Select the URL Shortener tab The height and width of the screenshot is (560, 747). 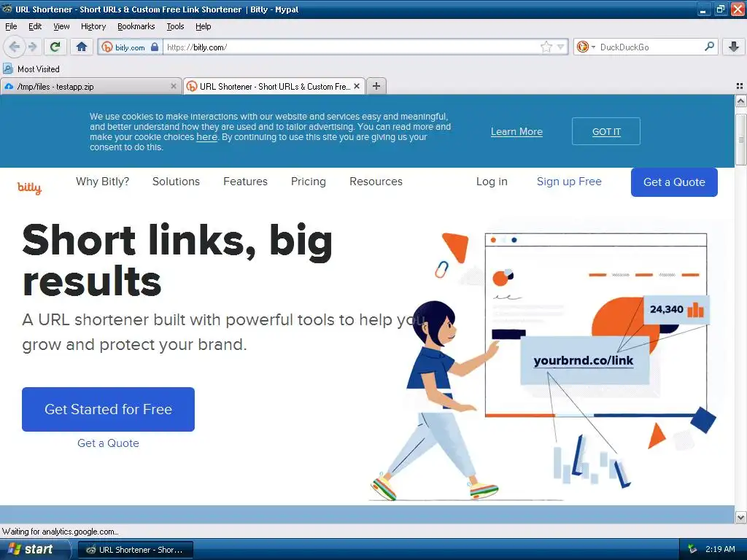click(x=274, y=86)
